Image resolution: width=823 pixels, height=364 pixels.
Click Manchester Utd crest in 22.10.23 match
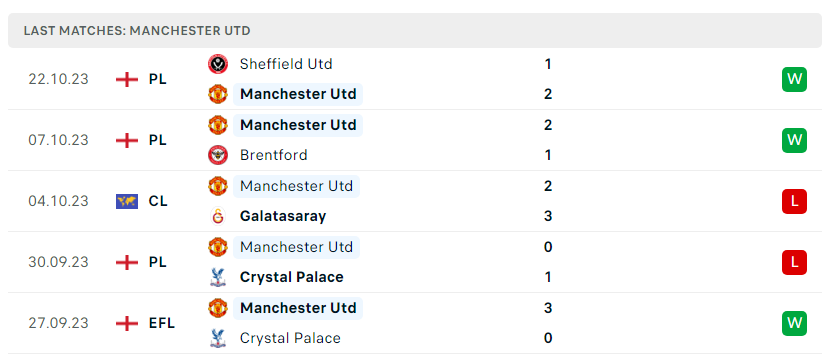click(x=217, y=94)
